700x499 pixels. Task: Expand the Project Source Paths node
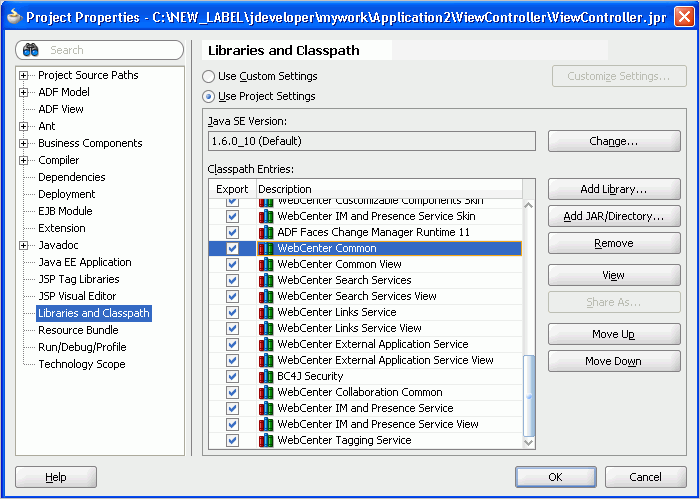coord(24,75)
